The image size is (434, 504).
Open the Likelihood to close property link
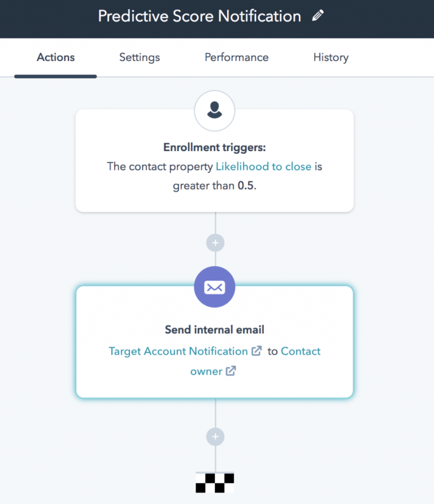coord(263,166)
